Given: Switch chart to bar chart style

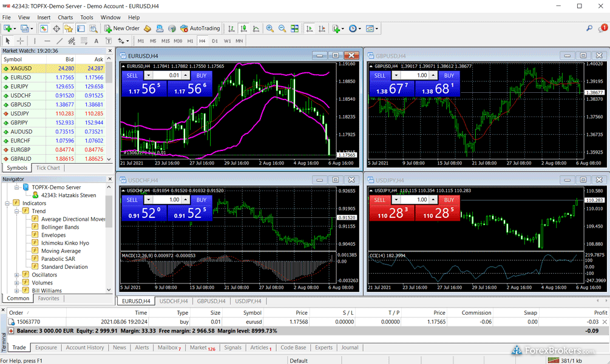Looking at the screenshot, I should point(231,29).
